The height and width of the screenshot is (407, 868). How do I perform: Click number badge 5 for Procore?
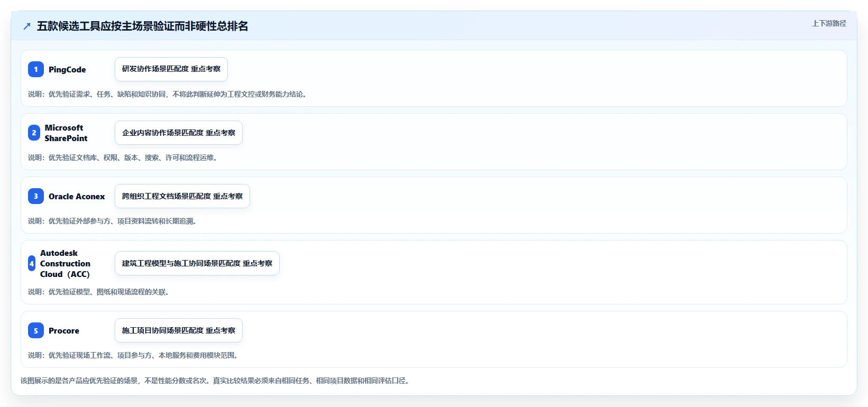(36, 330)
